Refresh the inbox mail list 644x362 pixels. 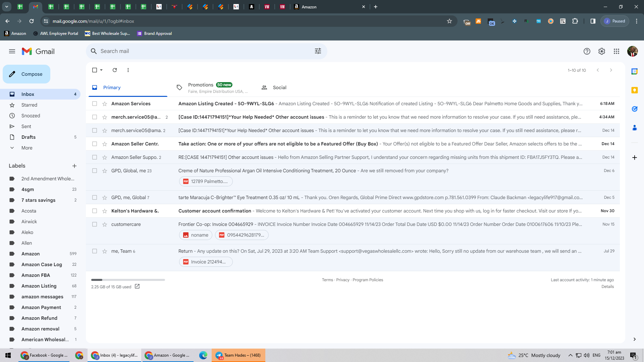(115, 70)
